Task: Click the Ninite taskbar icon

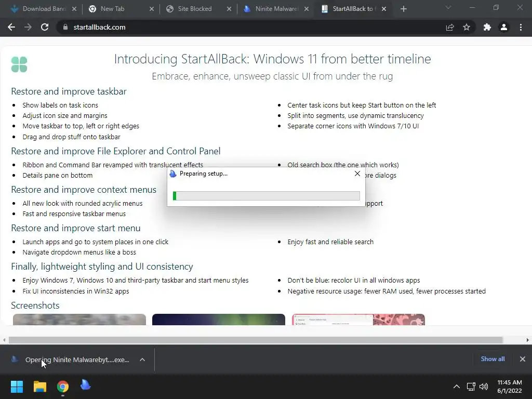Action: pos(86,385)
